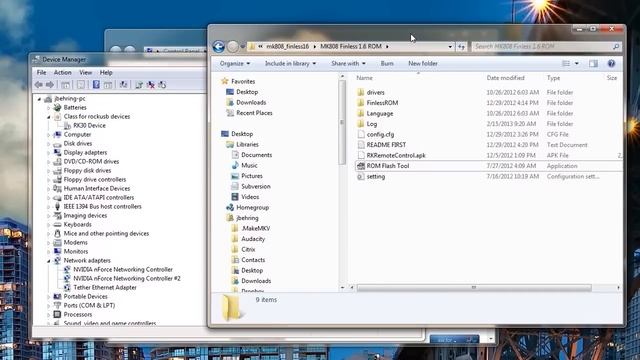Click the Forward arrow in Explorer window
Image resolution: width=640 pixels, height=360 pixels.
point(233,47)
